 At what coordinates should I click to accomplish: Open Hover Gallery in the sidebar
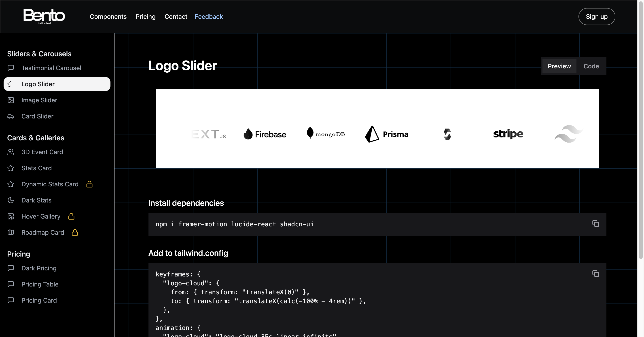coord(57,217)
